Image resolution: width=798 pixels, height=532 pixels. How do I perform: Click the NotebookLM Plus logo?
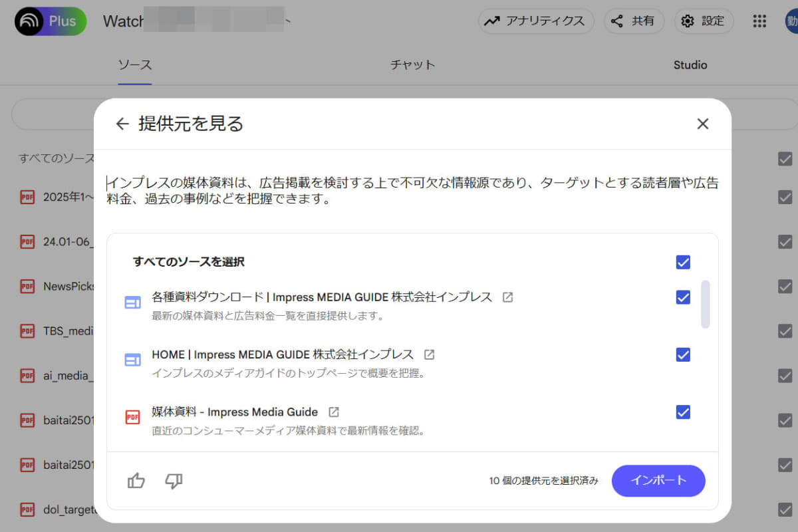pyautogui.click(x=51, y=21)
